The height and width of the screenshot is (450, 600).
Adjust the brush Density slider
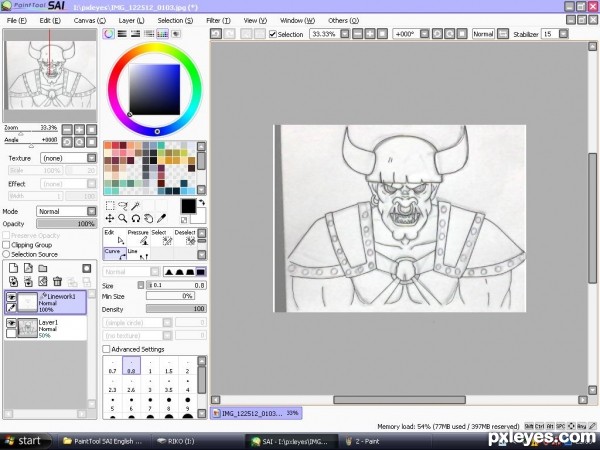coord(176,309)
